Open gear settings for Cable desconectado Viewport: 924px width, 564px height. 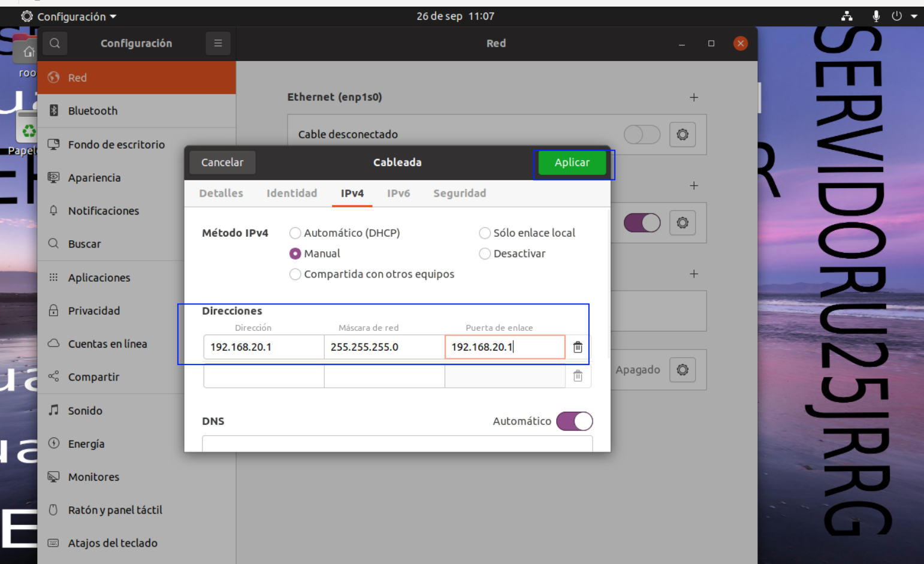(x=683, y=134)
